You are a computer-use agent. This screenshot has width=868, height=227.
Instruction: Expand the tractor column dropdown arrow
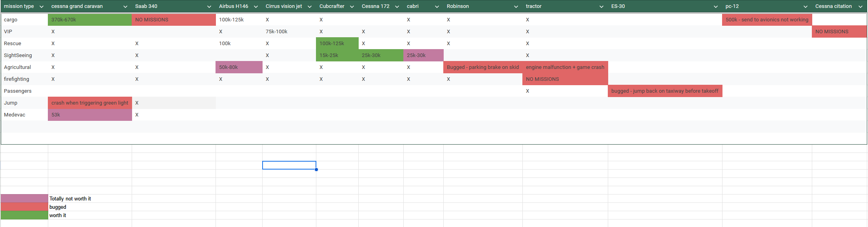pos(601,7)
